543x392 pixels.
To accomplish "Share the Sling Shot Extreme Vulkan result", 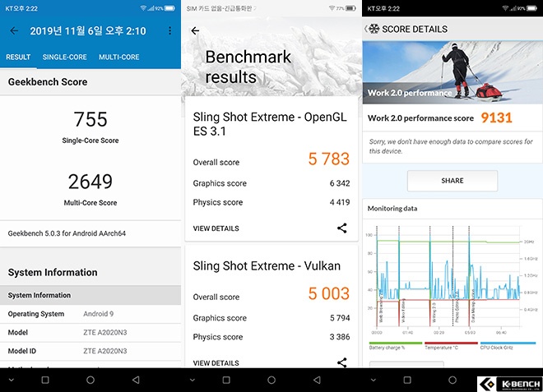I will [341, 362].
